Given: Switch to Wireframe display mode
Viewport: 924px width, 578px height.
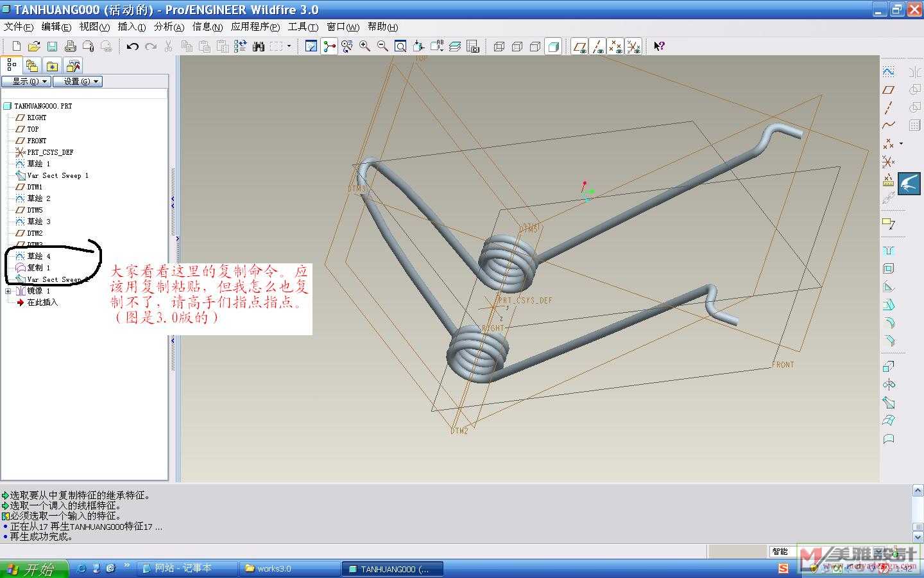Looking at the screenshot, I should (499, 46).
